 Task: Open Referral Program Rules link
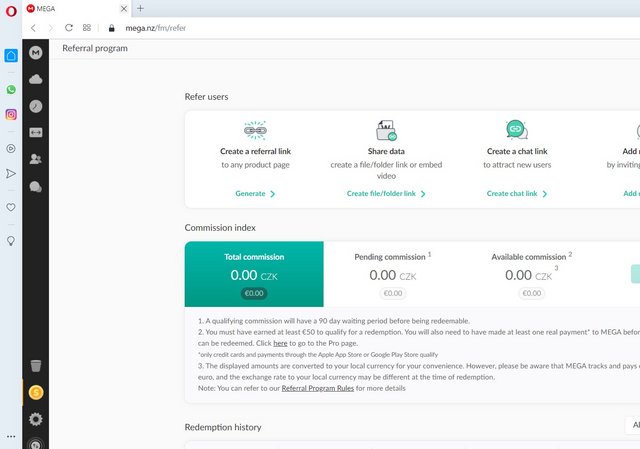click(x=318, y=388)
